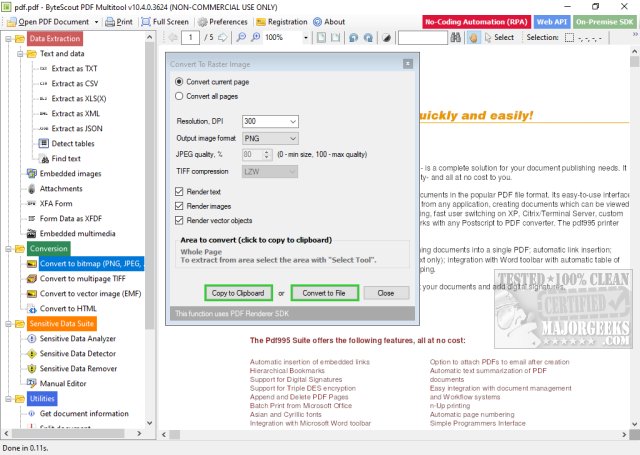Click the Web API button

pyautogui.click(x=552, y=22)
